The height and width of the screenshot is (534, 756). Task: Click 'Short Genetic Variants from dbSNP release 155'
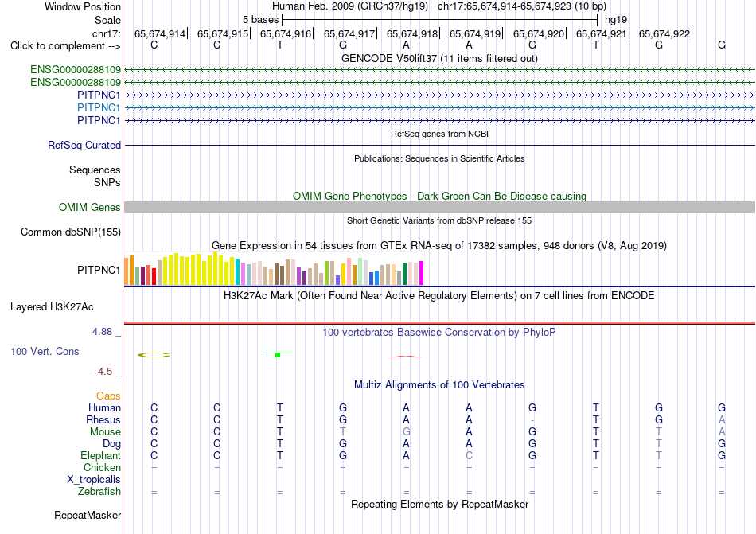pos(439,220)
